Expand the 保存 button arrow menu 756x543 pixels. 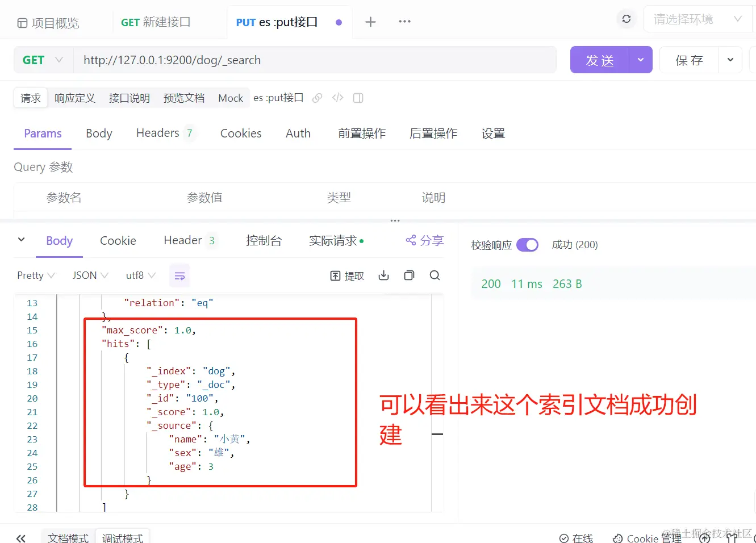[730, 60]
